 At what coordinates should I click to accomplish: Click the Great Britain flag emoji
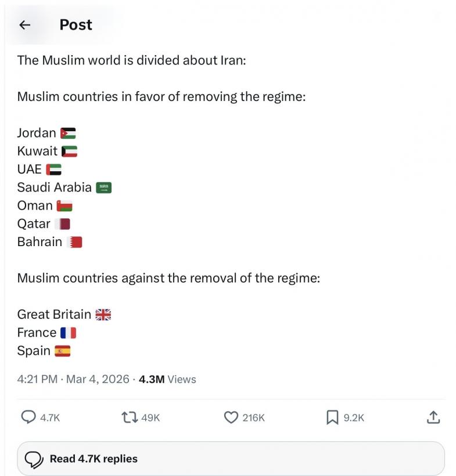click(x=103, y=315)
